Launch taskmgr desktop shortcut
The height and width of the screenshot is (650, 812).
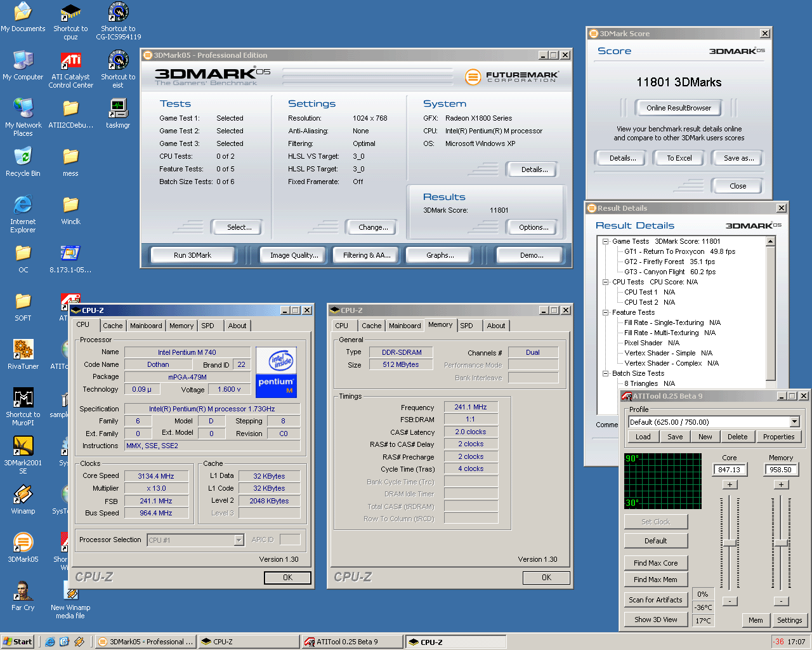coord(118,114)
